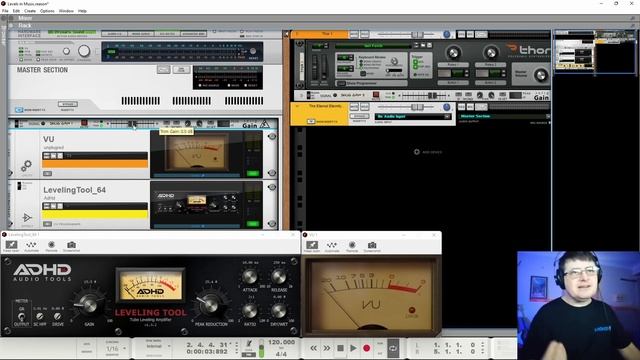The height and width of the screenshot is (360, 640).
Task: Toggle green On button on LevelingTool_64 device
Action: 253,224
